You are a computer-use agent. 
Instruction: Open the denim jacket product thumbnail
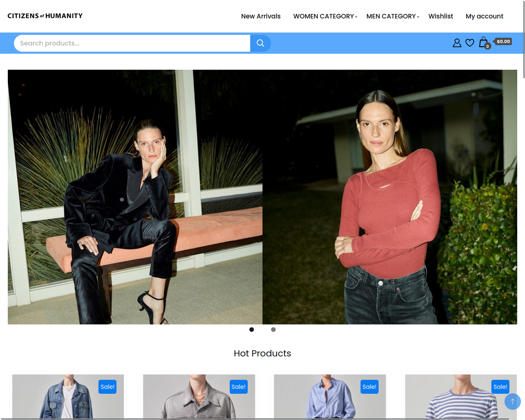point(68,397)
